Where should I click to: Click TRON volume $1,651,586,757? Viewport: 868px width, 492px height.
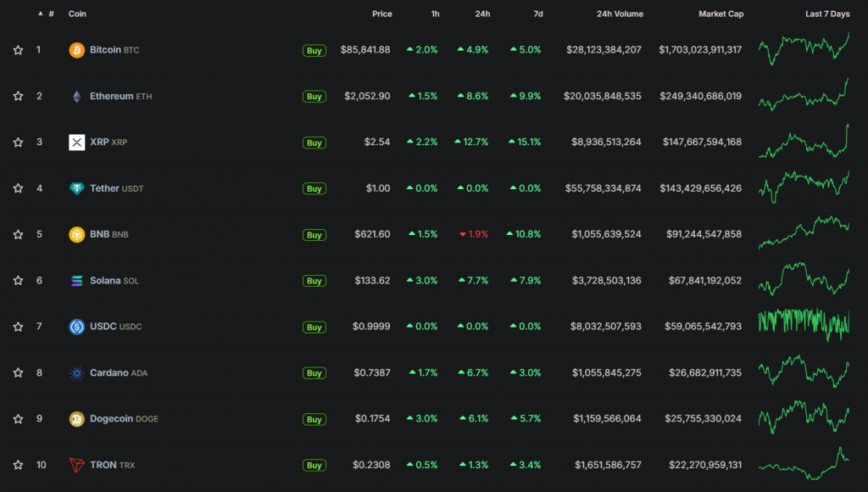click(x=608, y=465)
